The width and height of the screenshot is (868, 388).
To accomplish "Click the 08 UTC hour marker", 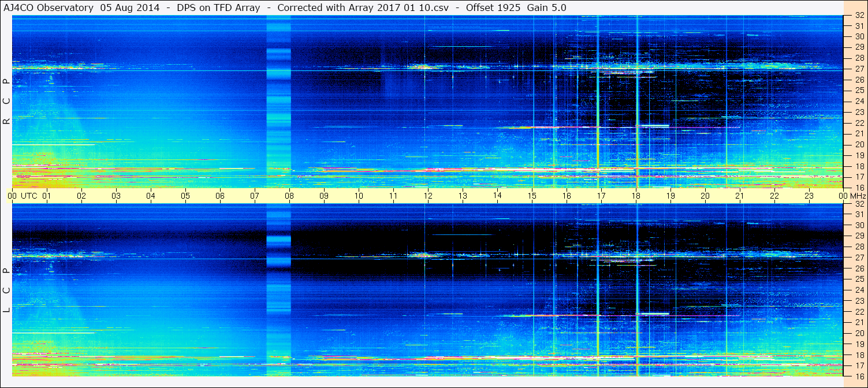I will point(289,196).
